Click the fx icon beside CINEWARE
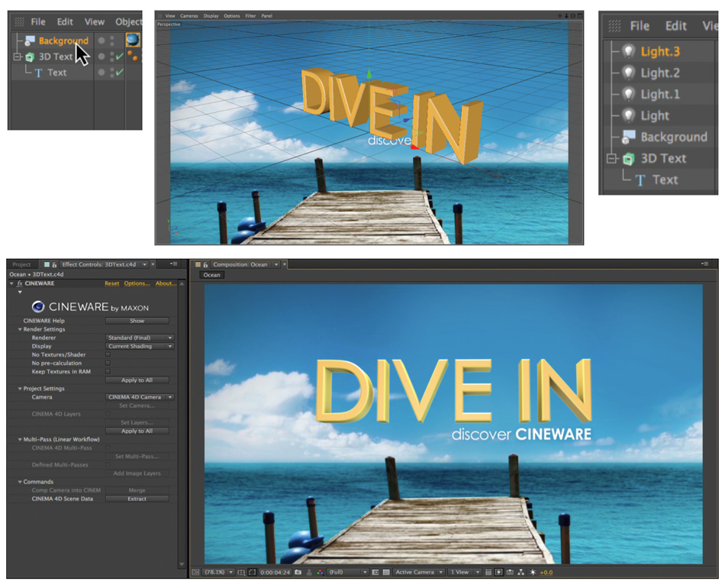 (20, 283)
